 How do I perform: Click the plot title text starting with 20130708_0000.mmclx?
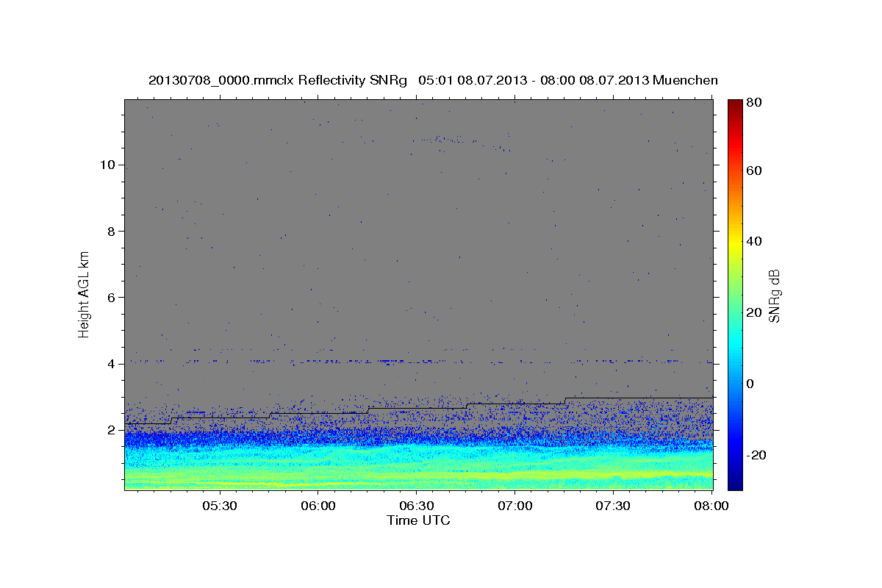coord(433,80)
